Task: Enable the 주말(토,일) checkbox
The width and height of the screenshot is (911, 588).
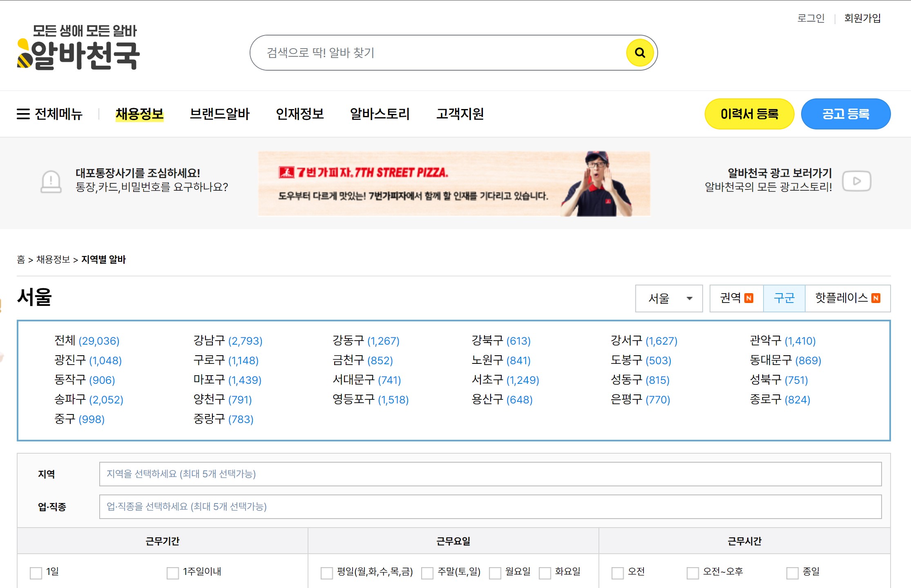Action: [427, 573]
